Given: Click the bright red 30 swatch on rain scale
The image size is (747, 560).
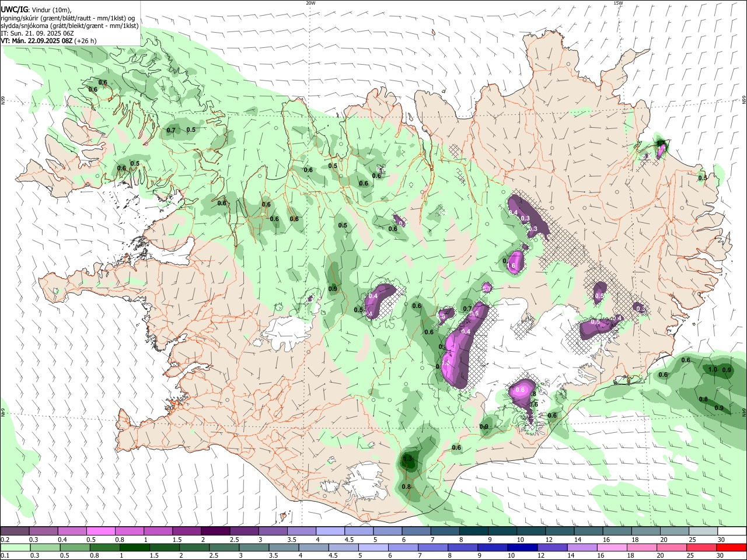Looking at the screenshot, I should point(731,547).
